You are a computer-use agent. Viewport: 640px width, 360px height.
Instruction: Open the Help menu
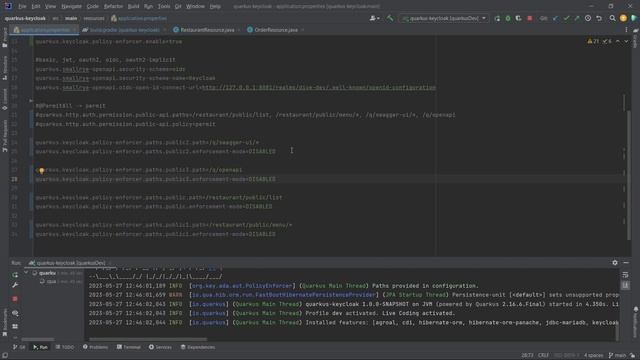click(215, 6)
